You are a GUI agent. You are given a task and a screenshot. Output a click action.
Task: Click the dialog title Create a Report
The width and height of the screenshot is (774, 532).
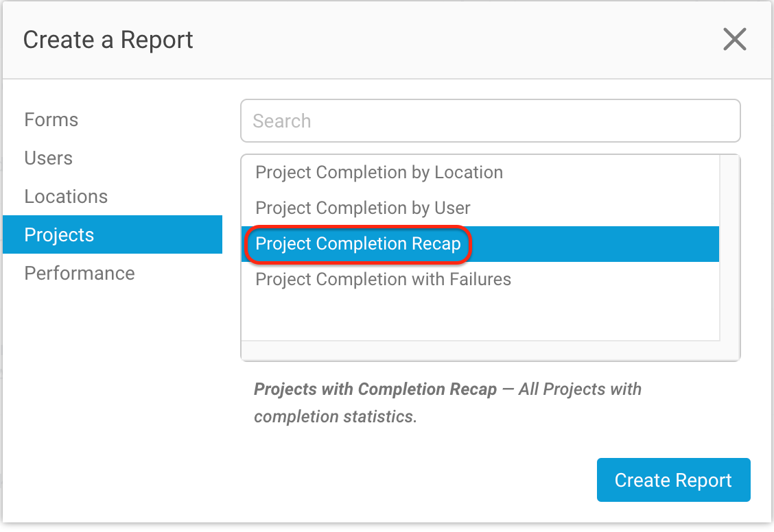(108, 40)
